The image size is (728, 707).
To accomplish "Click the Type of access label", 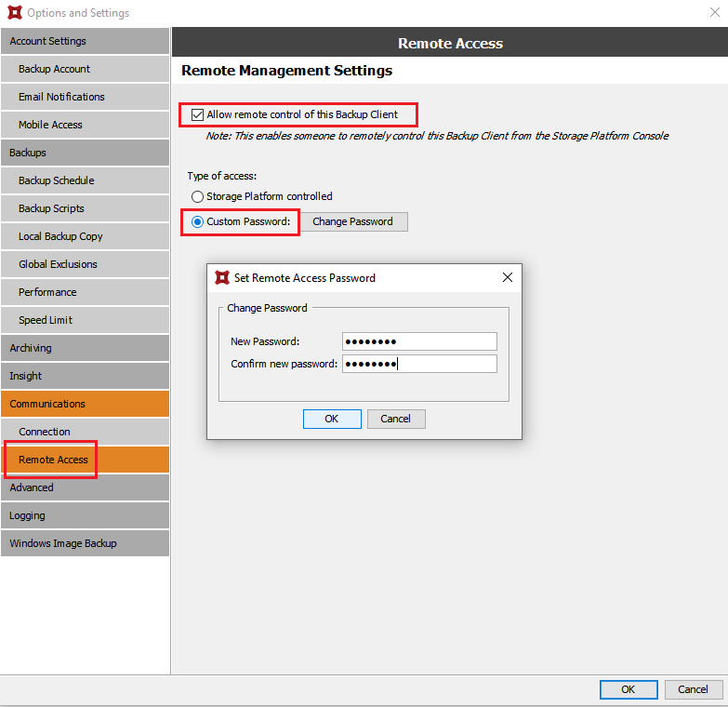I will (x=222, y=176).
